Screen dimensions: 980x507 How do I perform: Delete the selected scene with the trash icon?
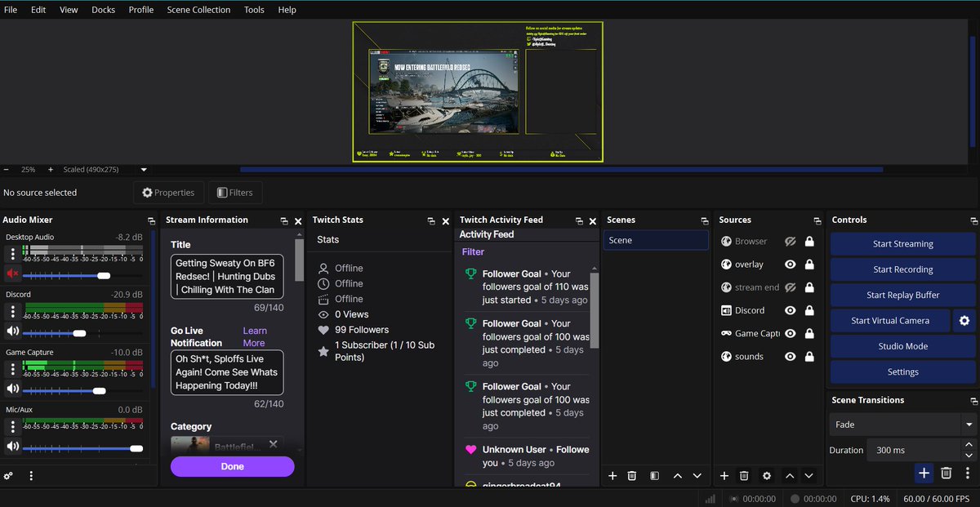pyautogui.click(x=633, y=475)
